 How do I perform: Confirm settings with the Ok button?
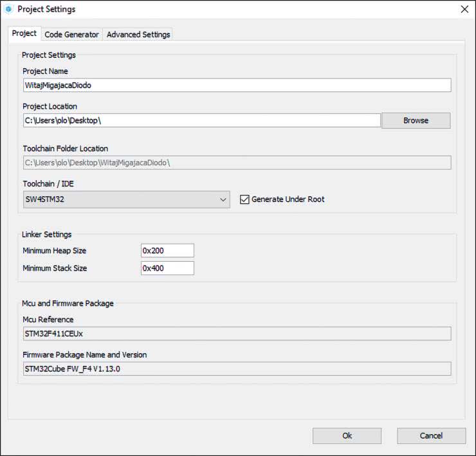[347, 435]
